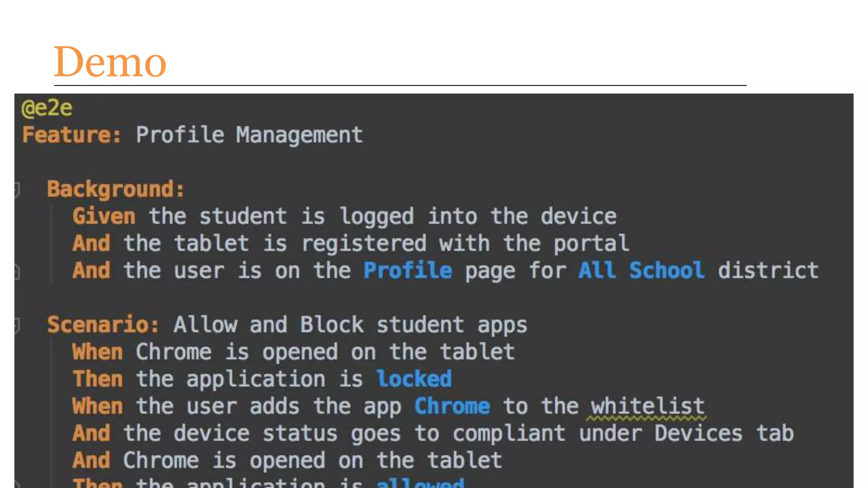Click the fold end marker beside district line

tap(17, 271)
